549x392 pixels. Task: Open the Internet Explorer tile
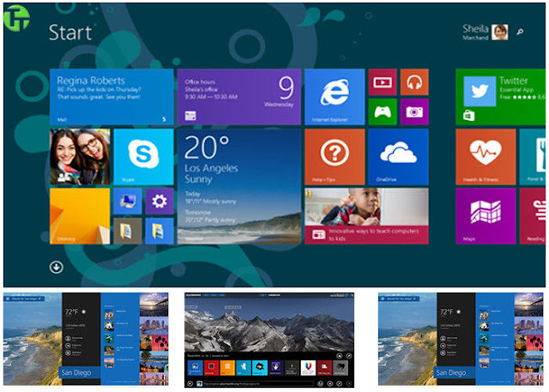point(335,97)
